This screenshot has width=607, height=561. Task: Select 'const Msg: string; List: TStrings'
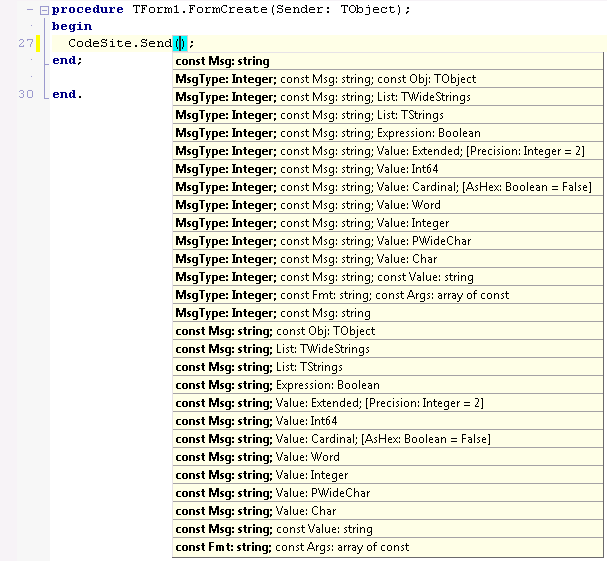(388, 367)
